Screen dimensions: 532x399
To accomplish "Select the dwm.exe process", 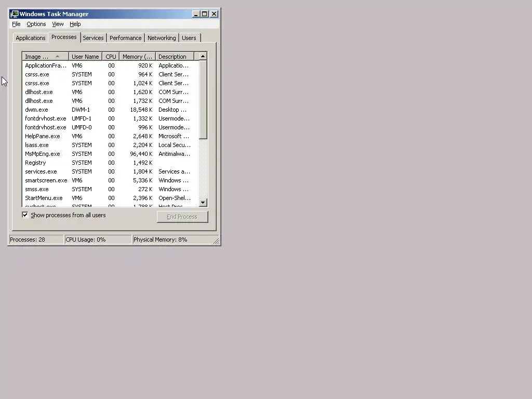I will 110,110.
